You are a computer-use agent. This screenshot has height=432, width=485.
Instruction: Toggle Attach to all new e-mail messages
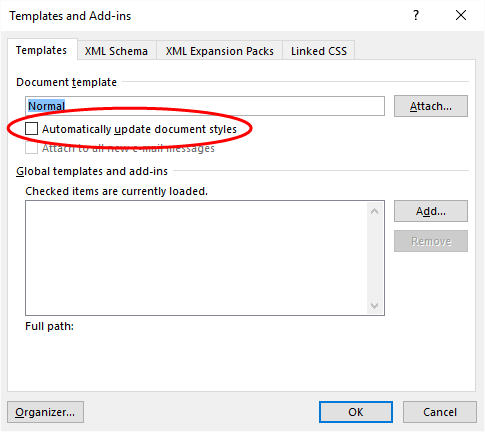[x=32, y=148]
